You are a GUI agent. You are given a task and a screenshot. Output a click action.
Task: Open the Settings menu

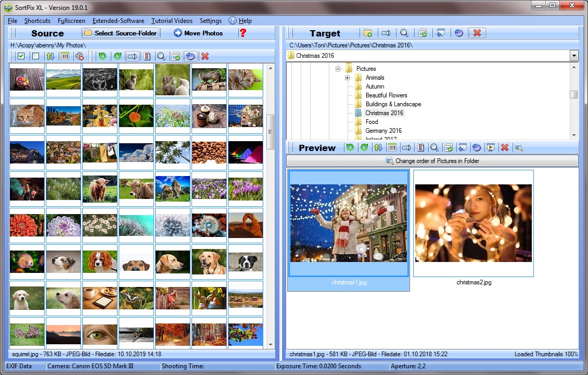click(210, 21)
